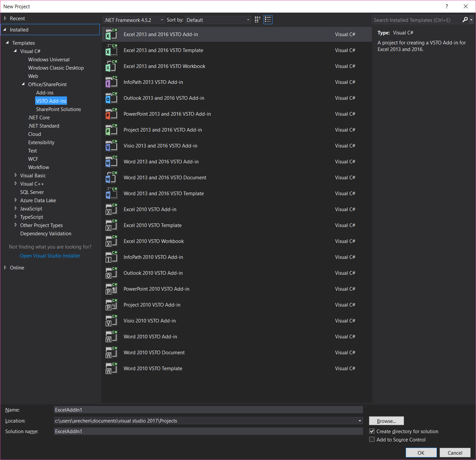The image size is (476, 460).
Task: Open Visual Studio Installer link
Action: [x=50, y=256]
